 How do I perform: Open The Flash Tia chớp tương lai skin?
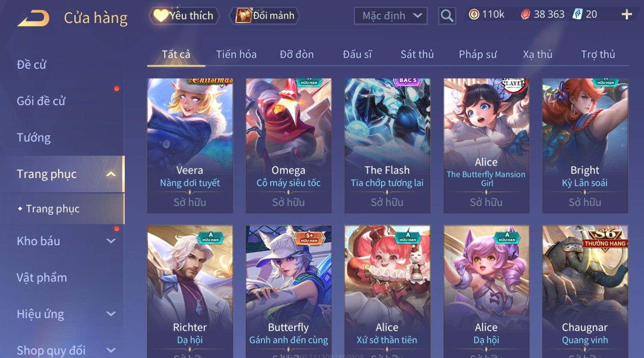tap(387, 146)
